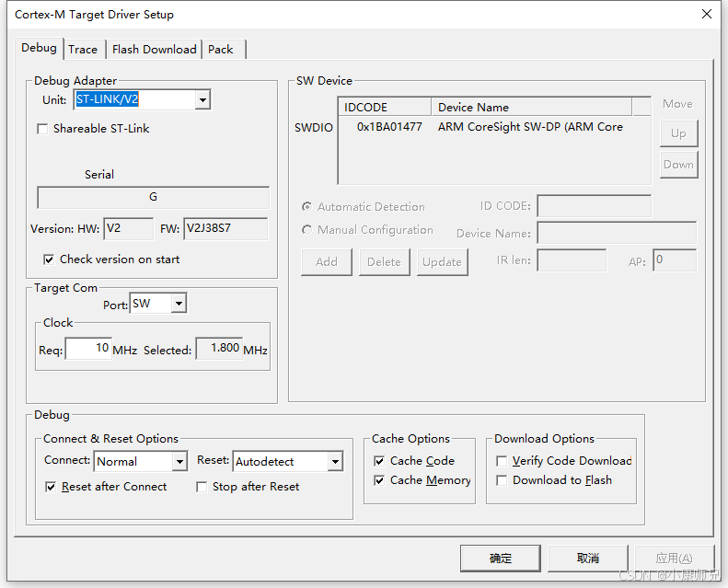Toggle the Shareable ST-Link checkbox
This screenshot has width=728, height=588.
(x=42, y=129)
